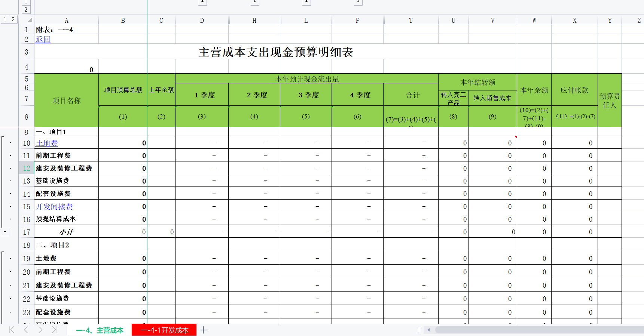Viewport: 644px width, 336px height.
Task: Select column T header
Action: (411, 21)
